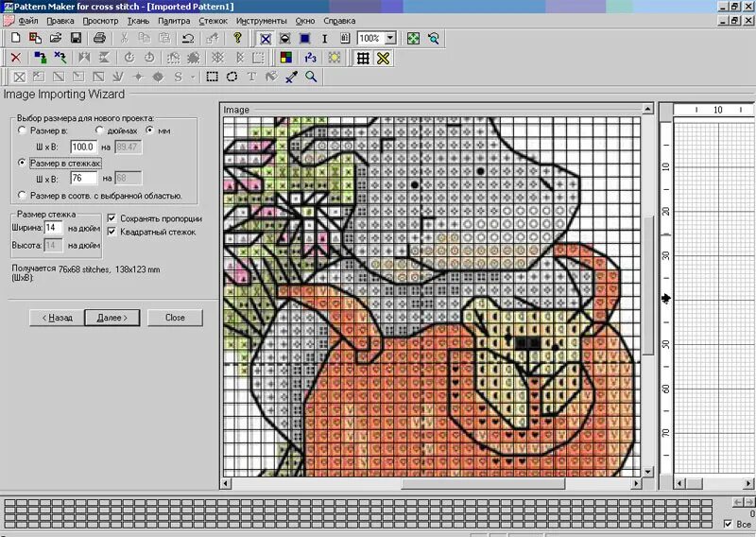Toggle the 'Все' checkbox near palette
Screen dimensions: 756x537
pos(728,524)
